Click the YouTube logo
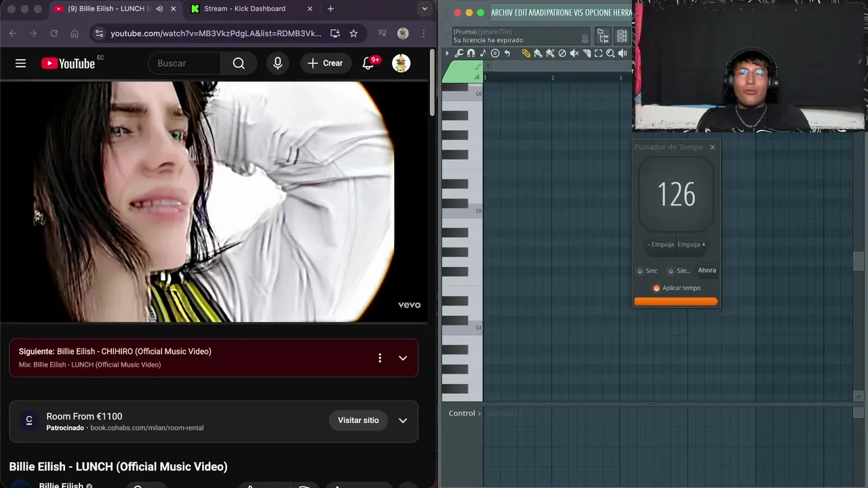 [x=68, y=63]
